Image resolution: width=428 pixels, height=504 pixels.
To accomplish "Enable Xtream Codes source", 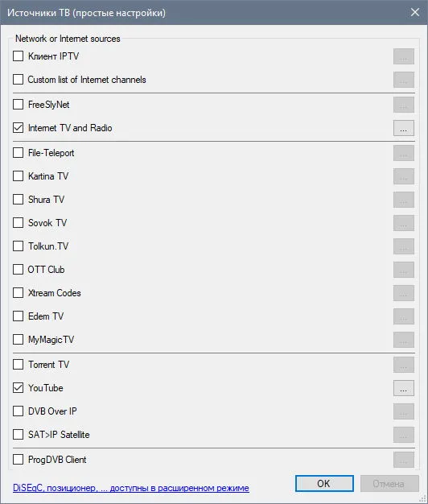I will (18, 293).
